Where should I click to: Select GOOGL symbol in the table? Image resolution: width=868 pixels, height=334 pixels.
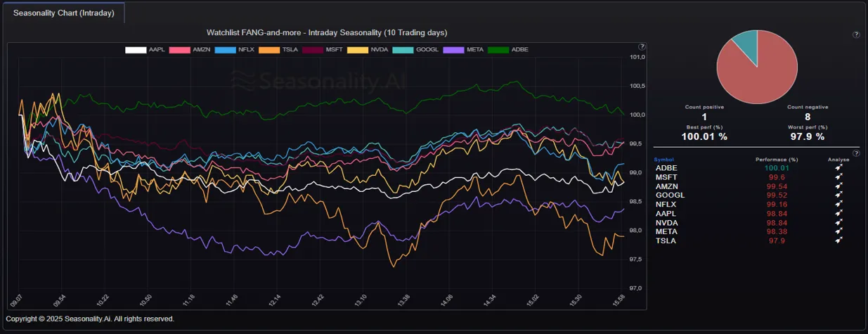click(x=670, y=195)
